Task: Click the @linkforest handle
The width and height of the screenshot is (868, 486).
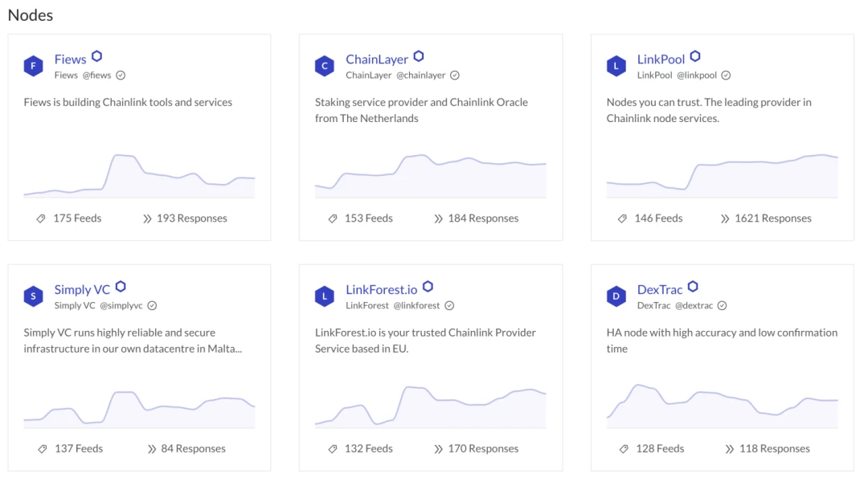Action: point(416,305)
